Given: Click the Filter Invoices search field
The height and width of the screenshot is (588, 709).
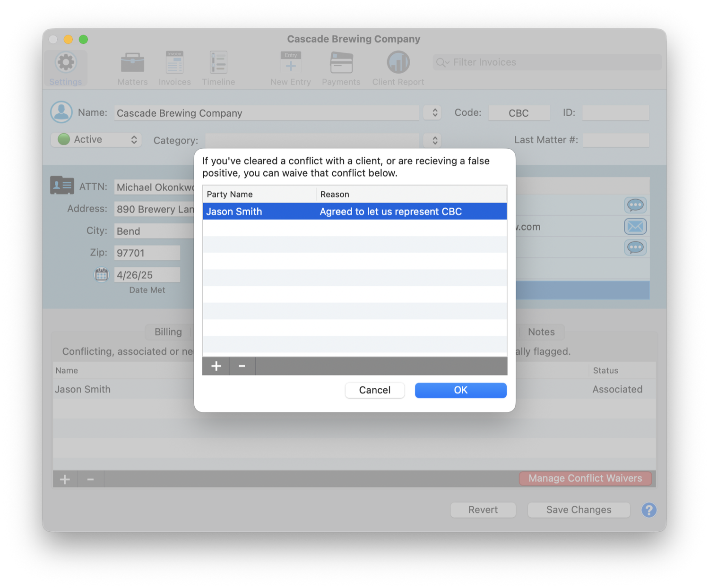Looking at the screenshot, I should 547,62.
